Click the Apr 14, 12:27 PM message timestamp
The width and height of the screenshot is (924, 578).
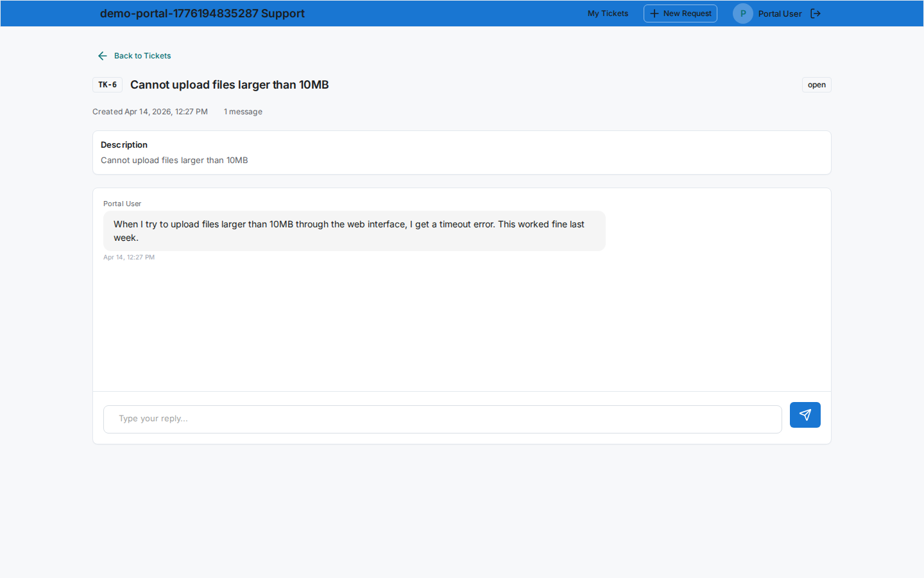coord(129,257)
